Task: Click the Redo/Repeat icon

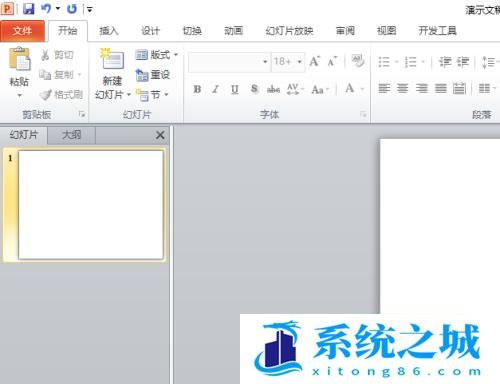Action: click(72, 9)
